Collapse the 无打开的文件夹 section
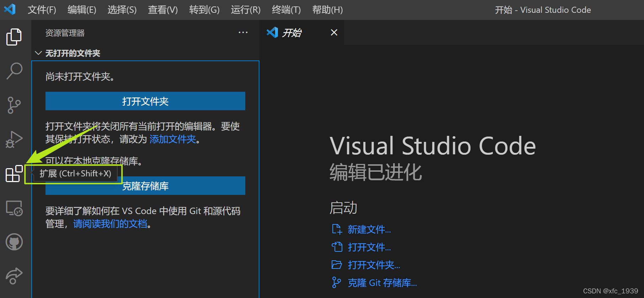 coord(38,53)
